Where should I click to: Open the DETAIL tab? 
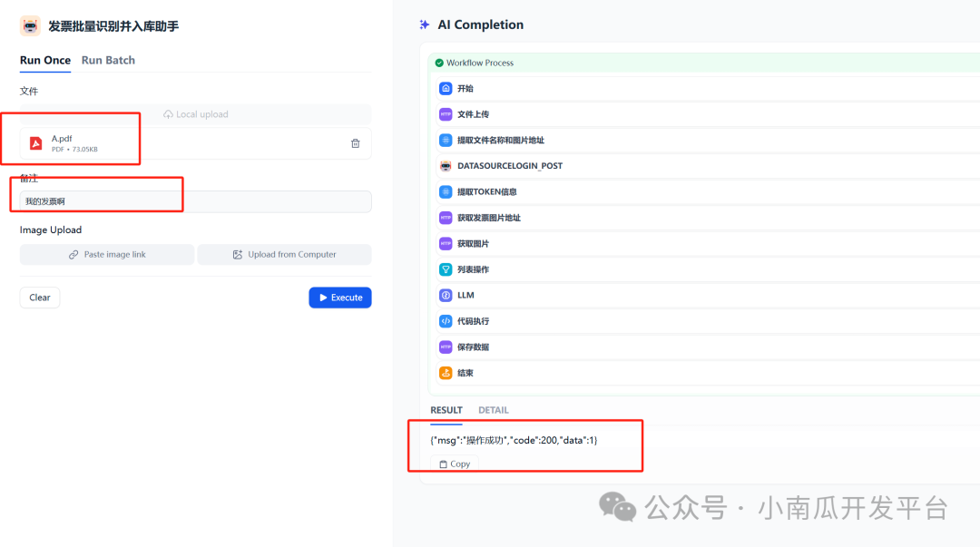pyautogui.click(x=493, y=409)
